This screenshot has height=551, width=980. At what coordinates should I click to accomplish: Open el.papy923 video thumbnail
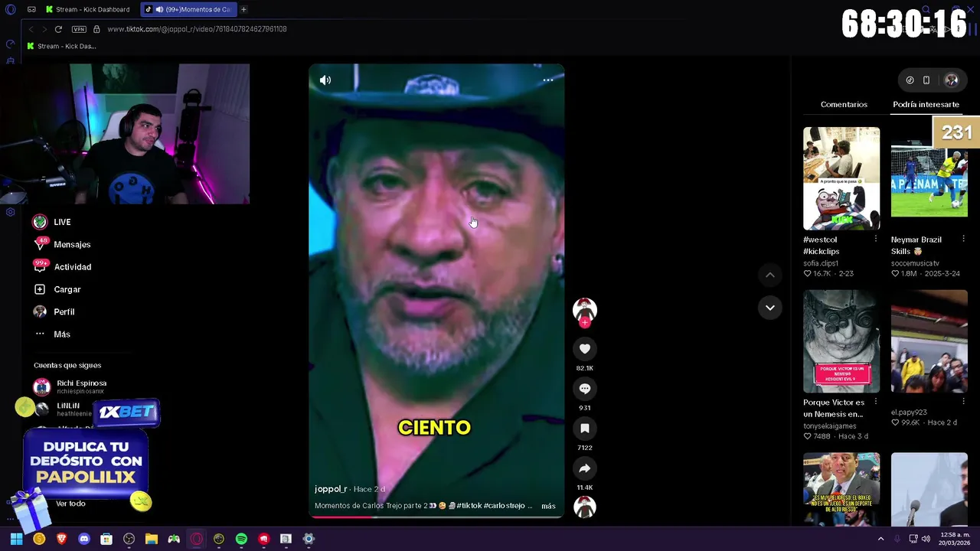(x=929, y=341)
